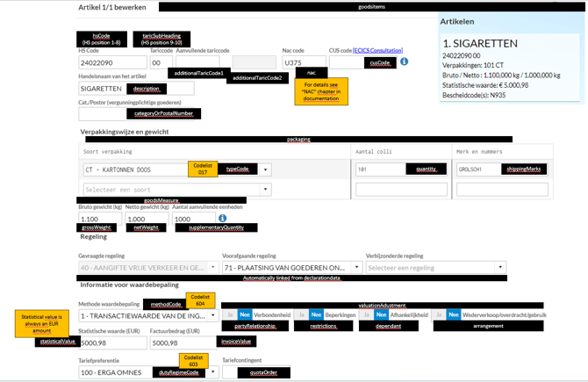Click the Cat./Postnr input field

(136, 114)
